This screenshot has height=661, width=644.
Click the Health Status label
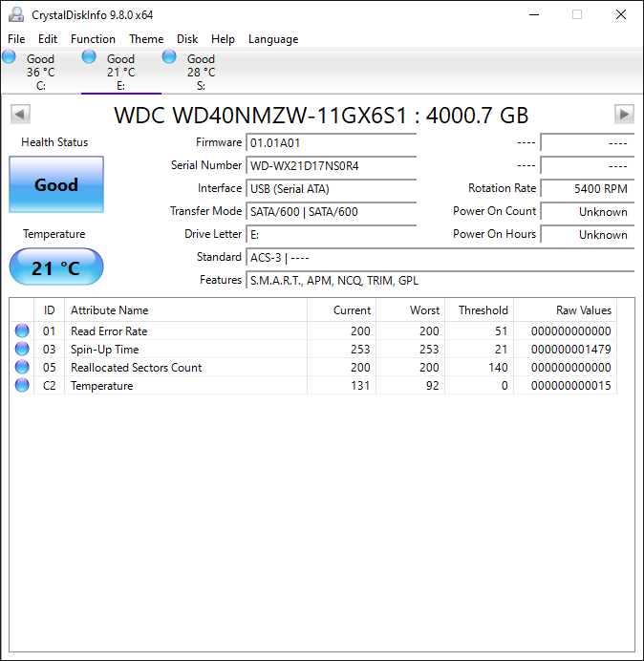(x=54, y=142)
